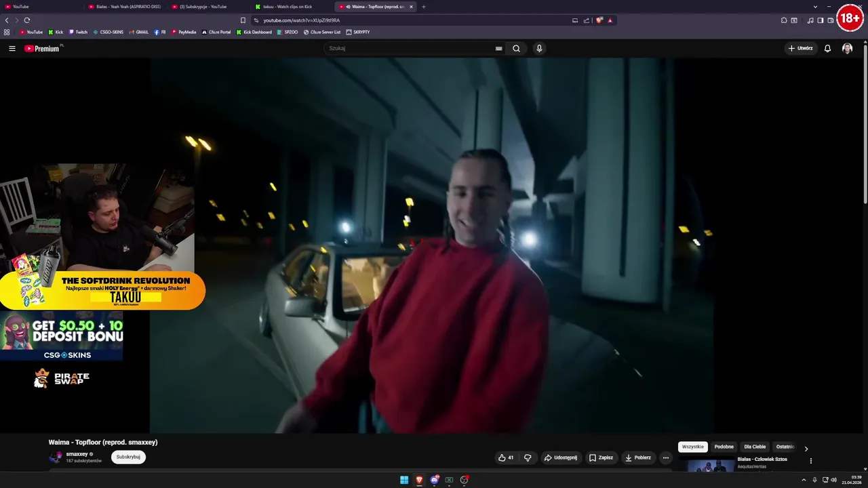Open Brave browser in taskbar
This screenshot has height=488, width=868.
(419, 480)
